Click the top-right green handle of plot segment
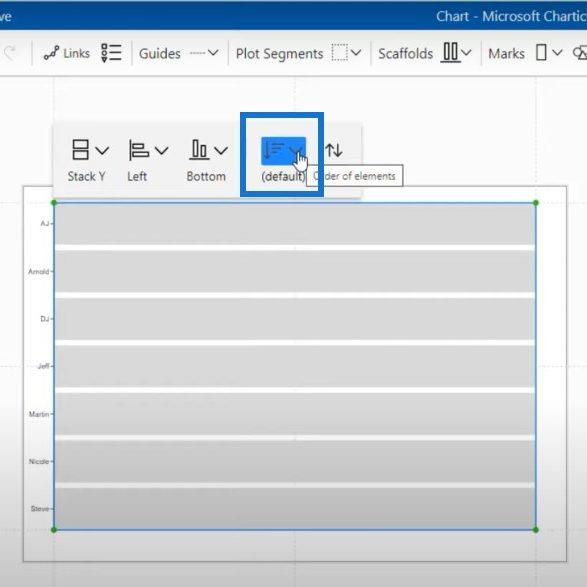 point(536,203)
